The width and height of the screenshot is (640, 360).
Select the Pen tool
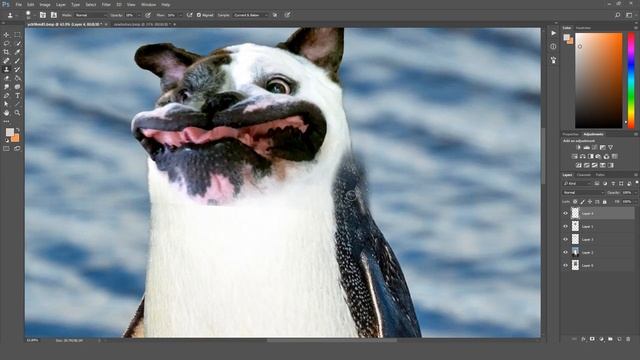(7, 96)
